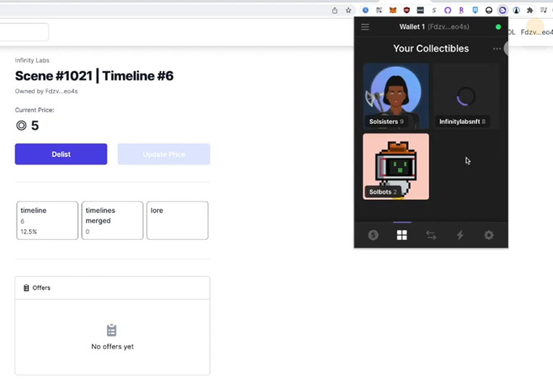
Task: Click the Owned by Fdzv...eo4s owner link
Action: [x=46, y=91]
